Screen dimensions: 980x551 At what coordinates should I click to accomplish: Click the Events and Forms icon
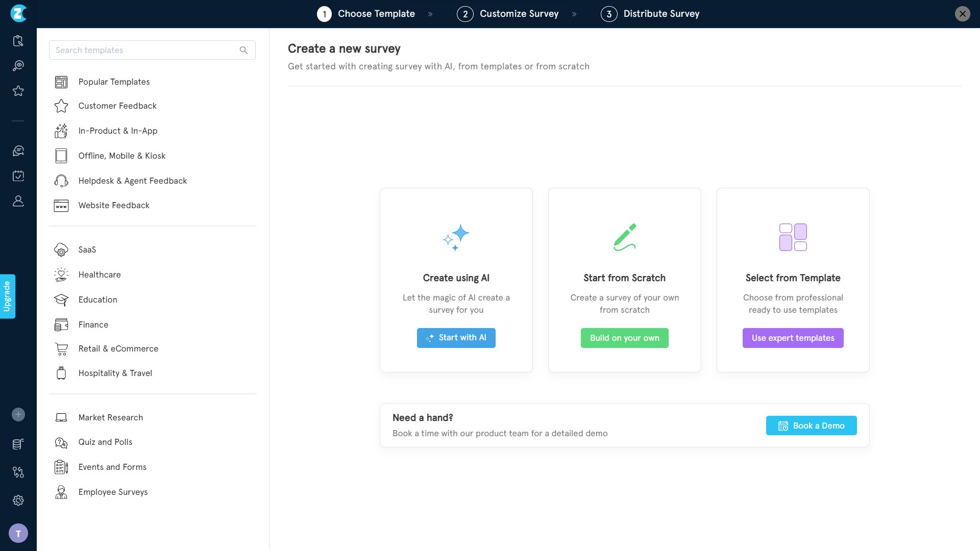pos(61,467)
